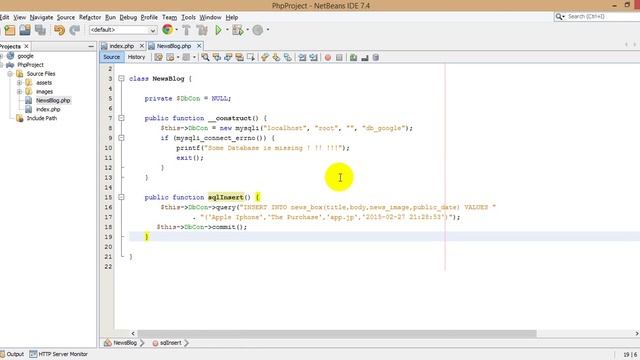This screenshot has height=360, width=640.
Task: Click the Shift Line Left icon
Action: point(302,58)
